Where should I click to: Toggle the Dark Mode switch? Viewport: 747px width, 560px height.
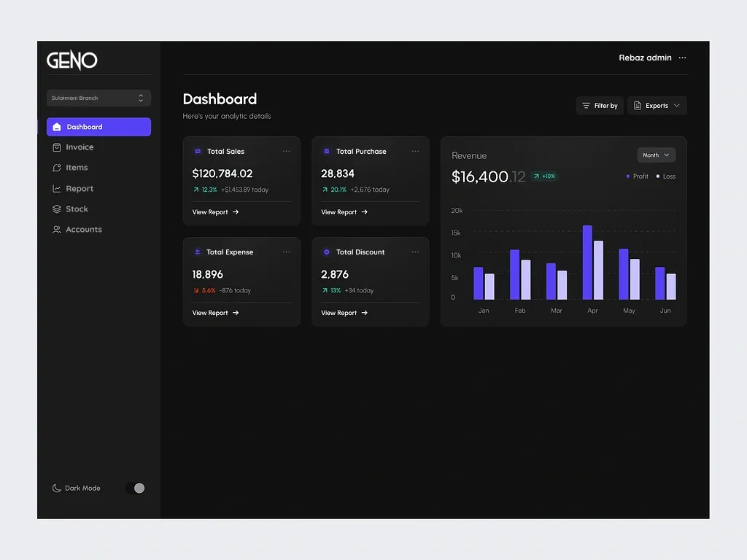tap(136, 488)
